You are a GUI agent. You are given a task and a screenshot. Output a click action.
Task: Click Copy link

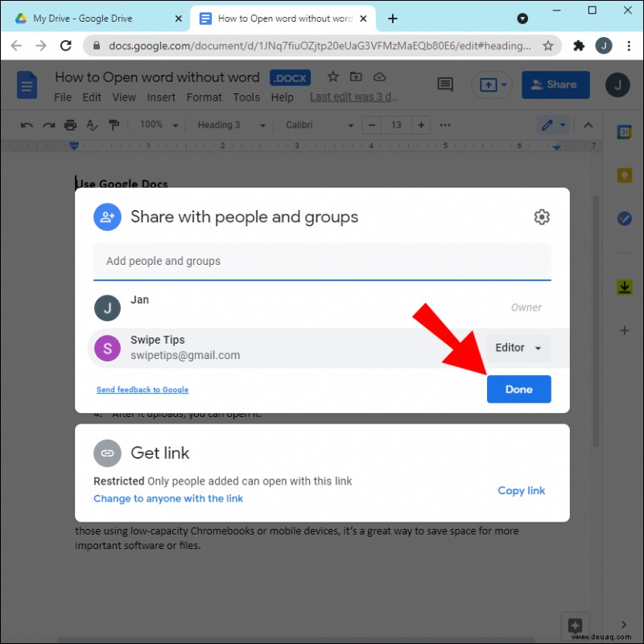pyautogui.click(x=521, y=490)
